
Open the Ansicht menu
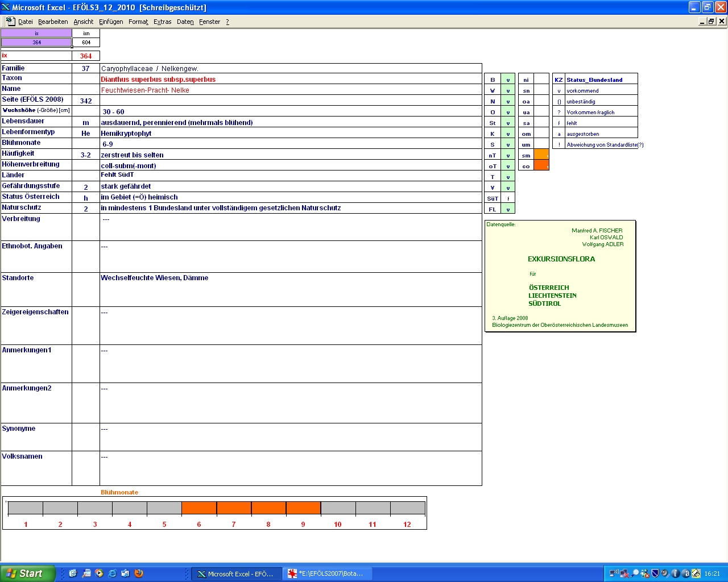pyautogui.click(x=83, y=22)
